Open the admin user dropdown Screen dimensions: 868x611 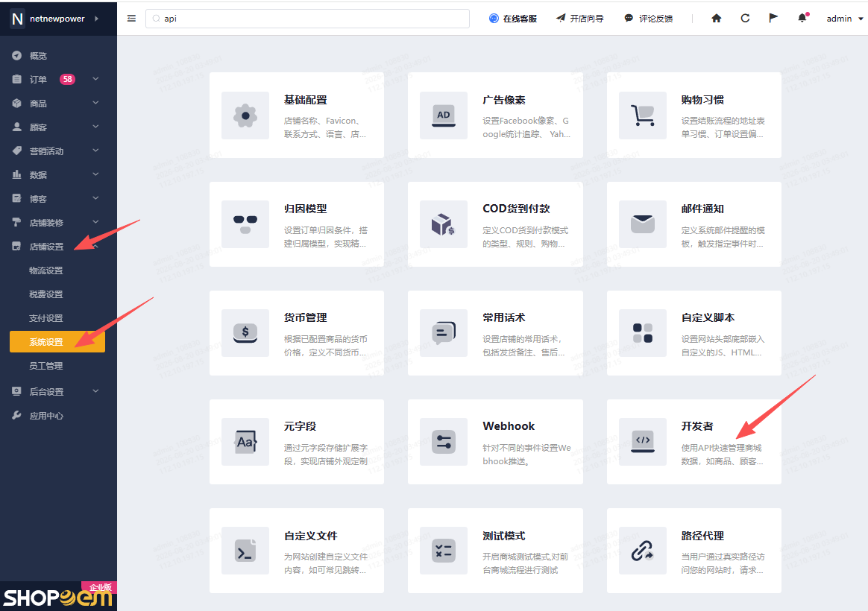click(x=845, y=18)
